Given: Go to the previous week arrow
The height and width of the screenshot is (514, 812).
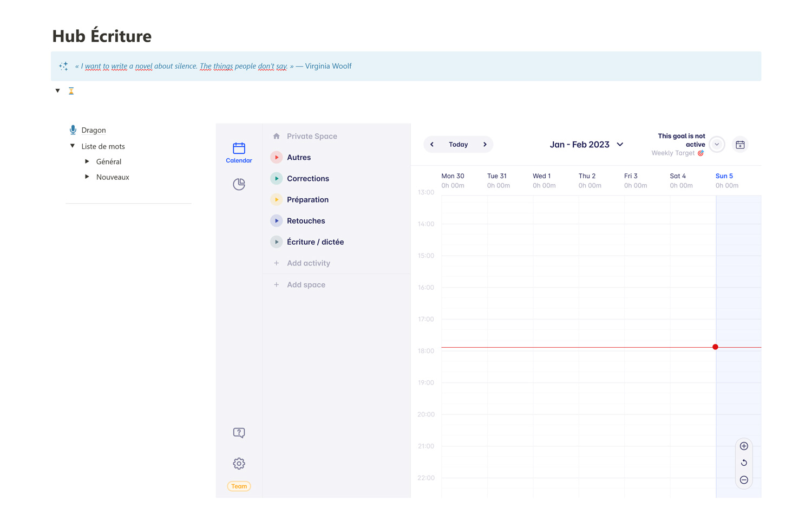Looking at the screenshot, I should [432, 145].
